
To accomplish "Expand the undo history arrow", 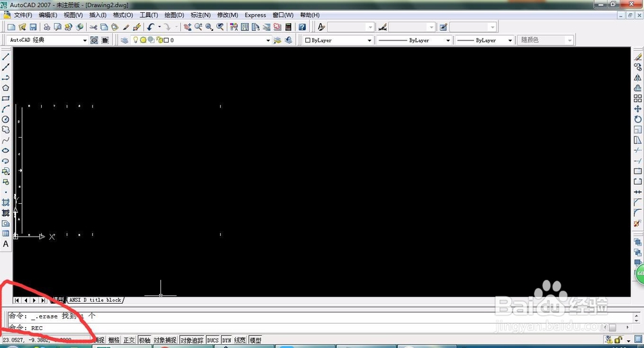I will click(159, 27).
